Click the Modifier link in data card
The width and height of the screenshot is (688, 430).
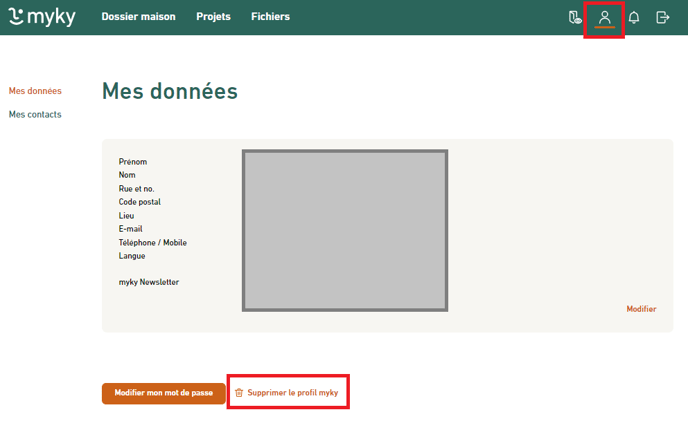tap(641, 309)
